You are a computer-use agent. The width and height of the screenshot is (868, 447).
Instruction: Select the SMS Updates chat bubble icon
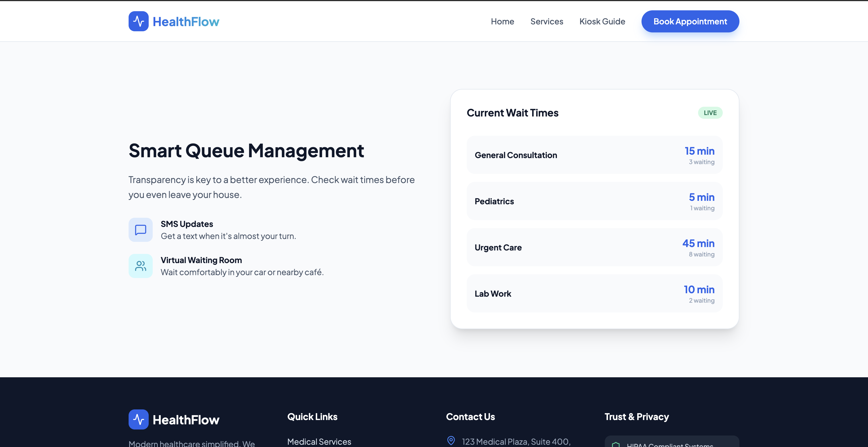click(x=141, y=230)
